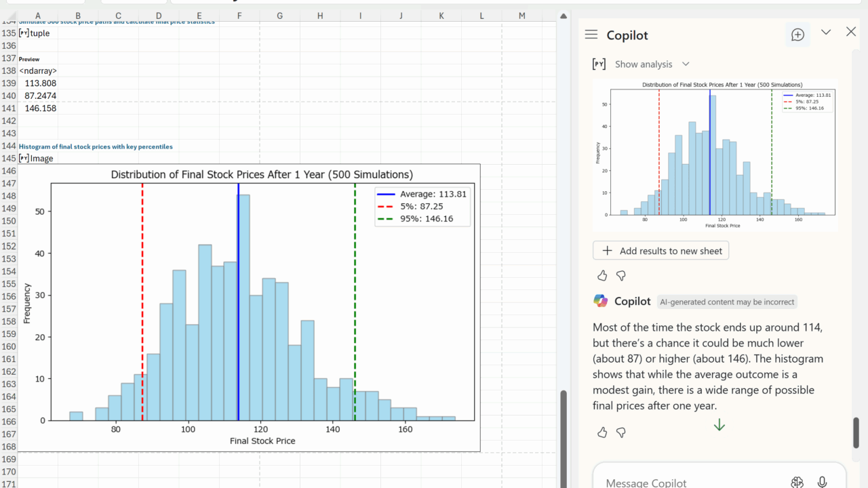Like the Copilot summary with bottom thumbs up
The image size is (868, 488).
tap(602, 432)
